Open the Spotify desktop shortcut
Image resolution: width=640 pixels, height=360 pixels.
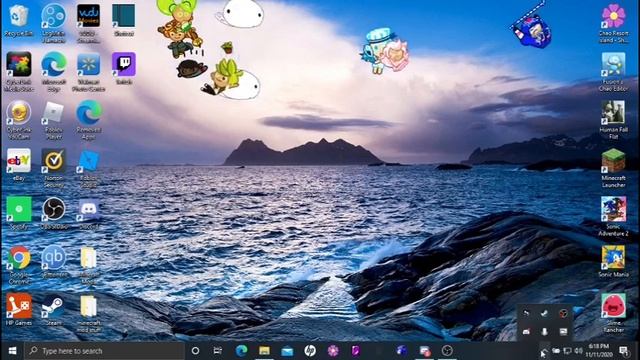[x=18, y=213]
